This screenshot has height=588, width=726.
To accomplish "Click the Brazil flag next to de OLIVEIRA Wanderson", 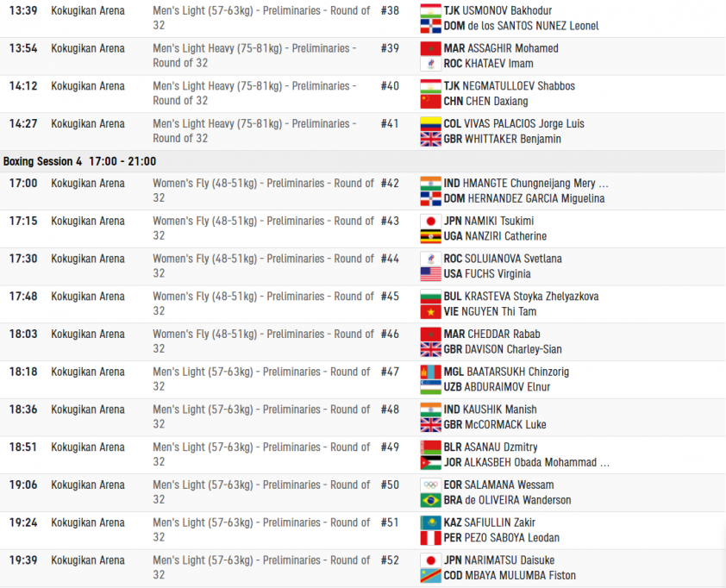I will coord(430,501).
